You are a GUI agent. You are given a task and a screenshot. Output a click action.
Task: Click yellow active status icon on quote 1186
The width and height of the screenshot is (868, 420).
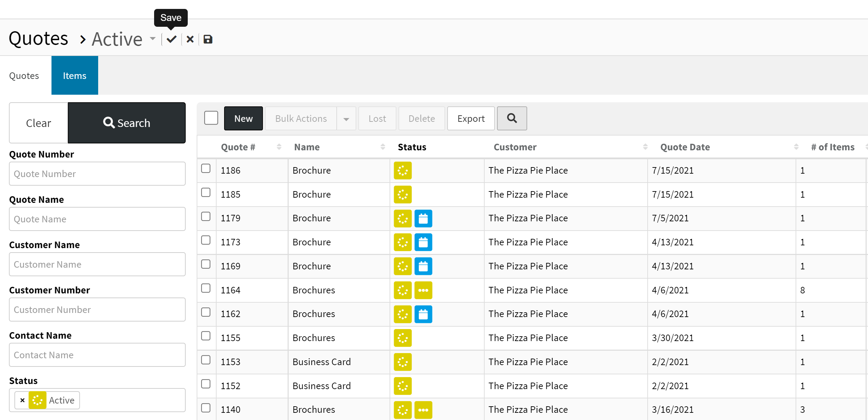point(403,171)
